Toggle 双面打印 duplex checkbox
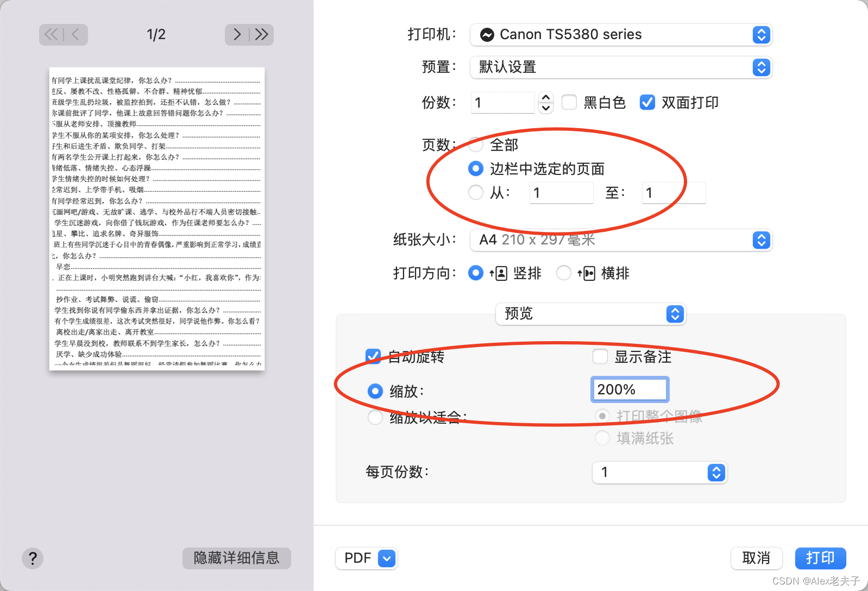Screen dimensions: 868x591 point(647,102)
